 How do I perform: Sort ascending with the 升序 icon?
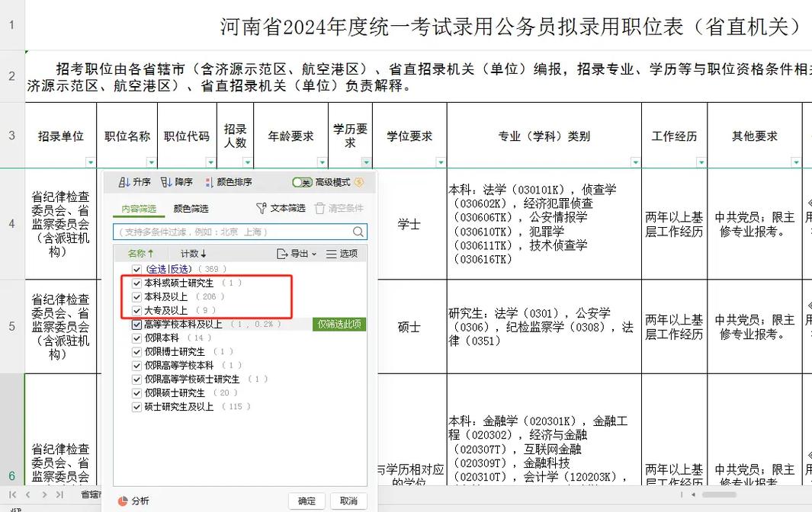pos(124,182)
